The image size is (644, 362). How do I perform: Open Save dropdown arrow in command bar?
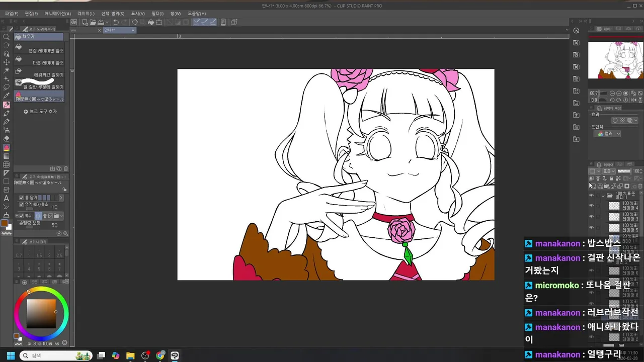tap(107, 22)
